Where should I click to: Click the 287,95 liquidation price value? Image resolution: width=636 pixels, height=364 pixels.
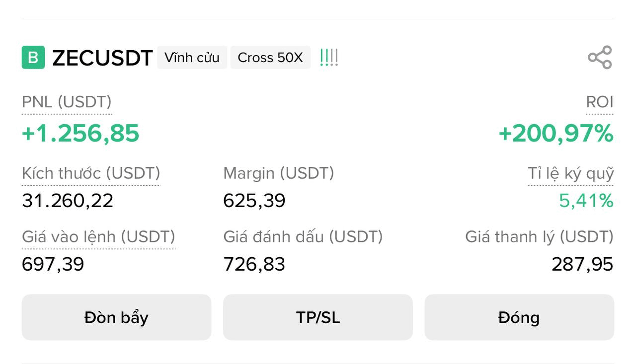(582, 264)
